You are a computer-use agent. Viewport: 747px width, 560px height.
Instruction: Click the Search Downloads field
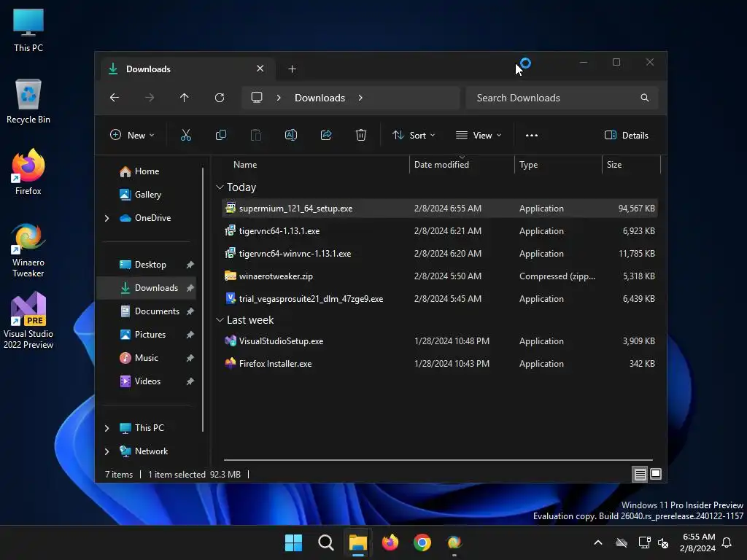(x=562, y=98)
